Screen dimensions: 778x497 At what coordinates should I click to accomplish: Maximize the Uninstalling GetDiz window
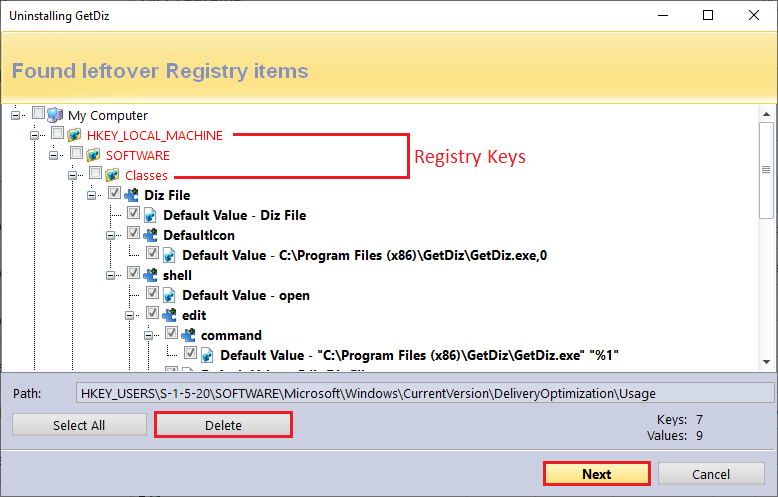(x=708, y=15)
